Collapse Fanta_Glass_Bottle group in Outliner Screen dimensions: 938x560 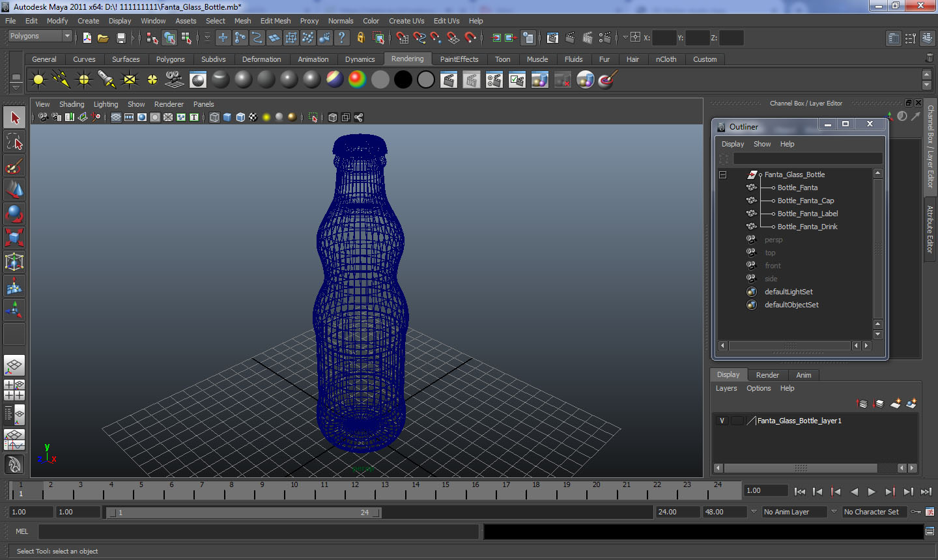pos(722,175)
